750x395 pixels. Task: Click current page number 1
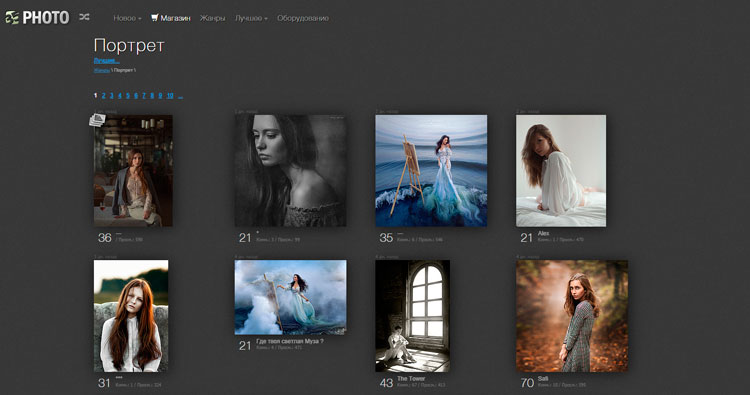95,96
